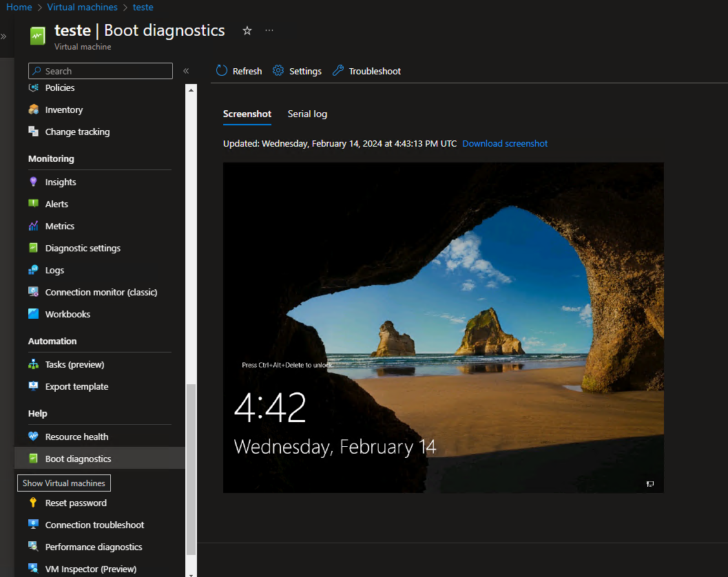Viewport: 728px width, 577px height.
Task: Click the Troubleshoot toolbar button
Action: tap(367, 71)
